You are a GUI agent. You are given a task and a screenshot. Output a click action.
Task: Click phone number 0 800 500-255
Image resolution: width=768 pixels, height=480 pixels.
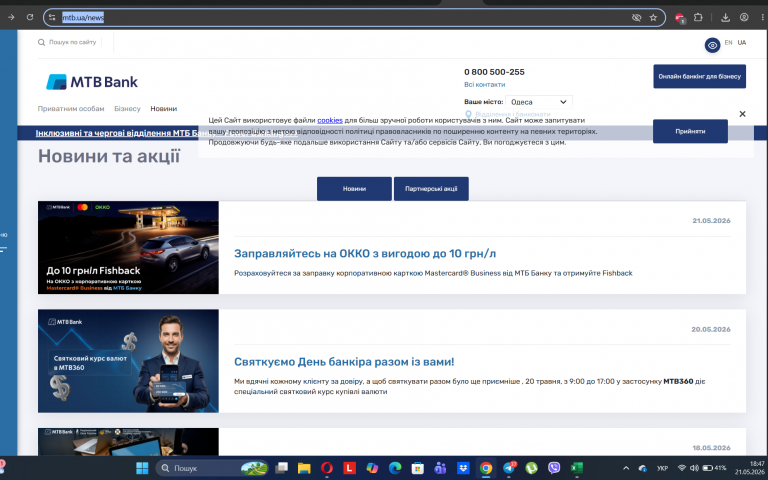pos(494,72)
